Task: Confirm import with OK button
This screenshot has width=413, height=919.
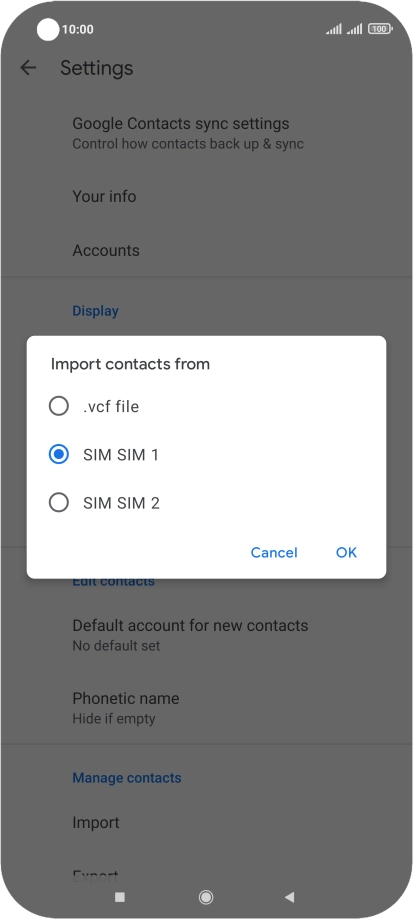Action: pos(346,553)
